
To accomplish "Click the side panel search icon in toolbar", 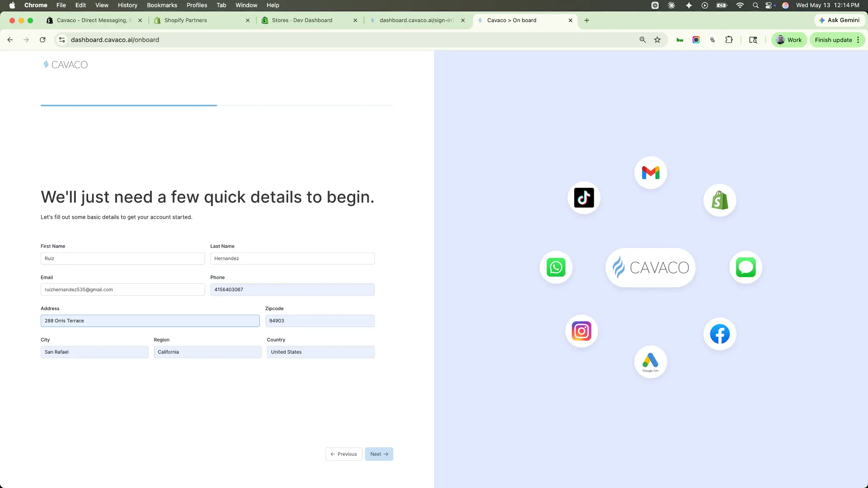I will [x=753, y=40].
